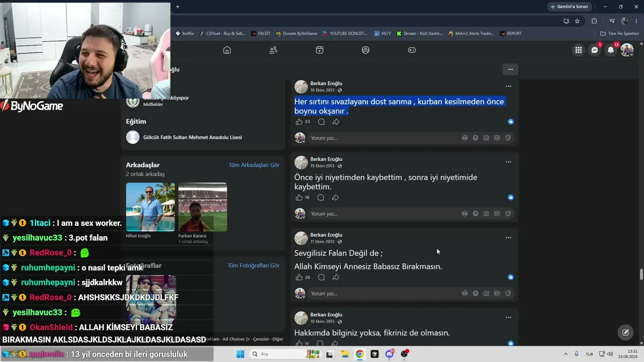Like the 15 Ekim 2013 post
Image resolution: width=644 pixels, height=362 pixels.
(299, 198)
